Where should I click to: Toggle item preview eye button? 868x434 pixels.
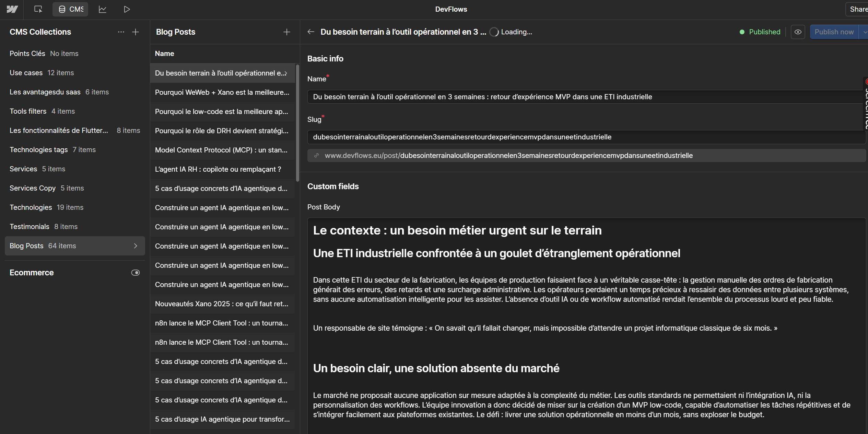click(798, 32)
